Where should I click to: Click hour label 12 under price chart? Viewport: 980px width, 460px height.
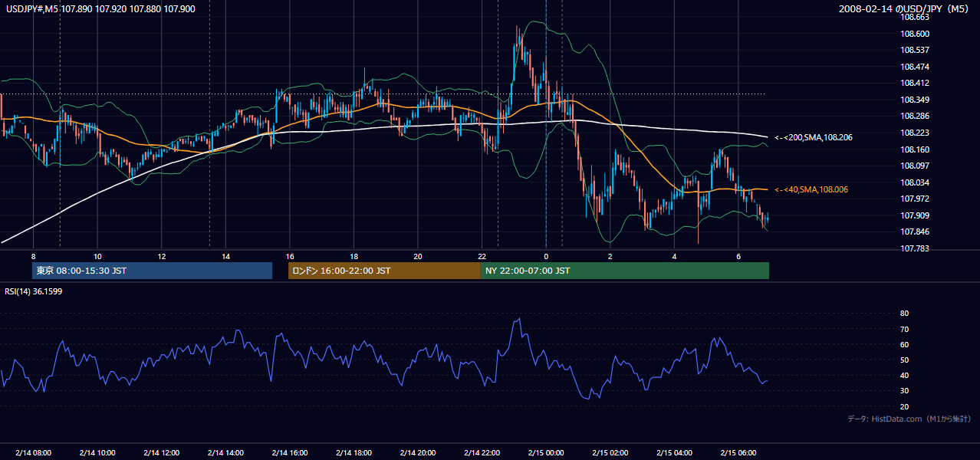click(162, 256)
